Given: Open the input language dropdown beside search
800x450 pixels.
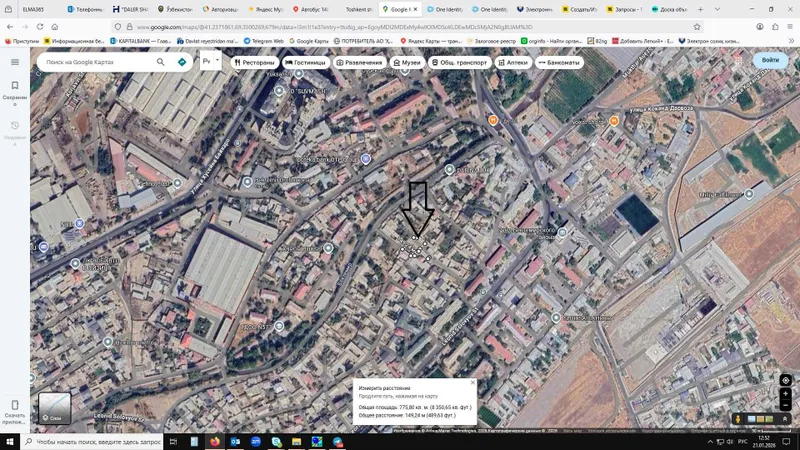Looking at the screenshot, I should coord(210,61).
